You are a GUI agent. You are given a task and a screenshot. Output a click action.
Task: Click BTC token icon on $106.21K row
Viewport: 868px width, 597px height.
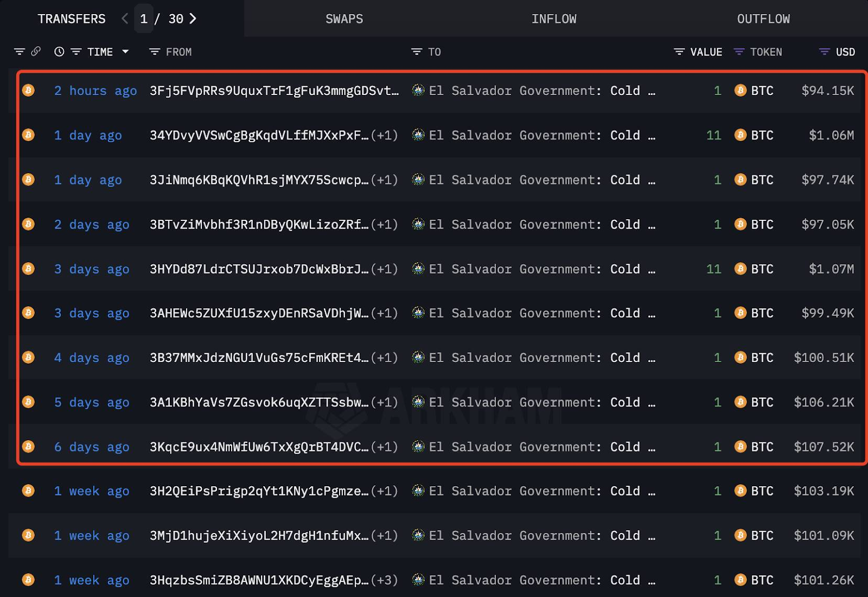[740, 402]
